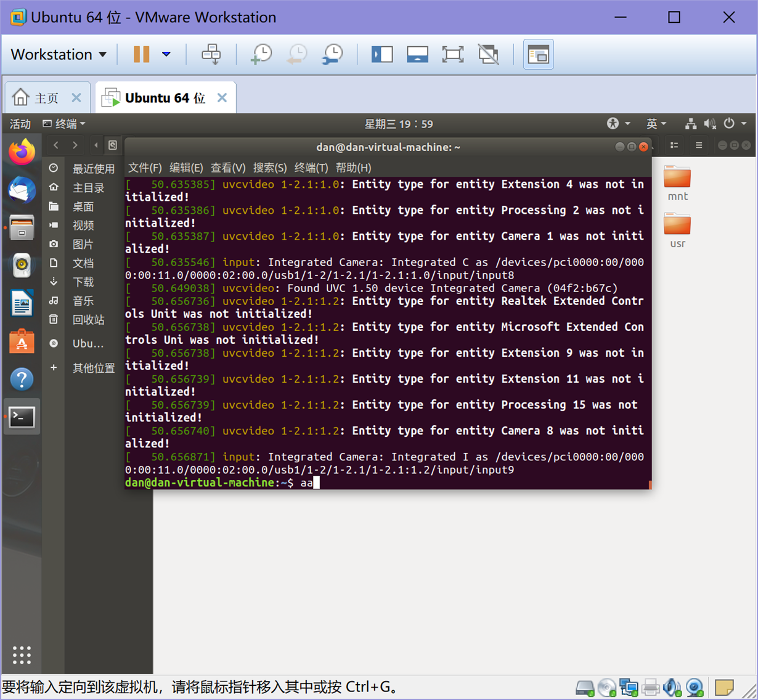
Task: Open 视频 in Files sidebar
Action: 83,226
